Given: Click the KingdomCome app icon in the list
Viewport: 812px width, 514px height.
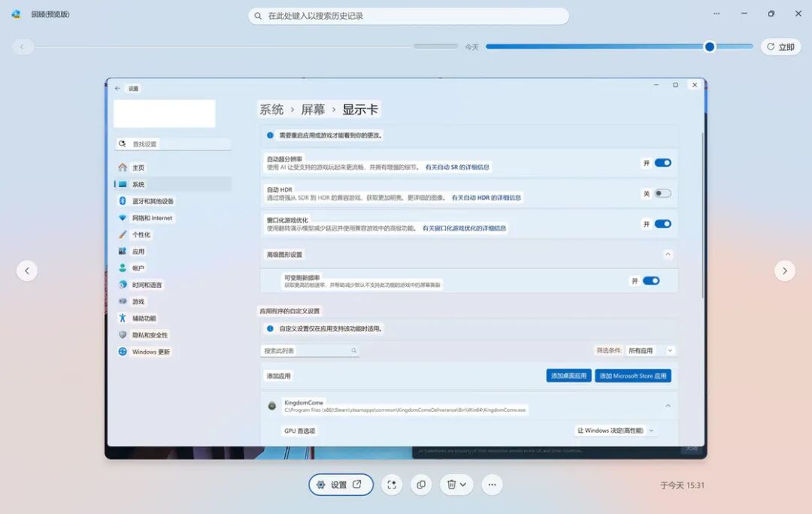Looking at the screenshot, I should click(x=272, y=406).
